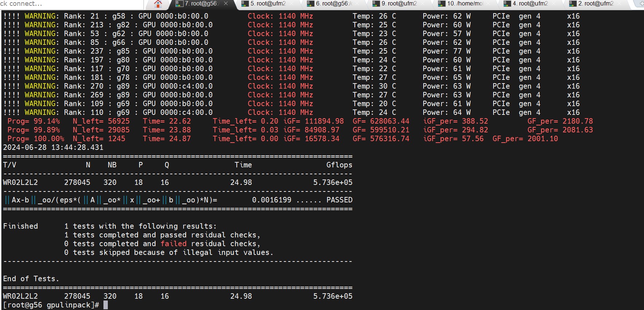Click terminal icon on tab 4

point(507,4)
